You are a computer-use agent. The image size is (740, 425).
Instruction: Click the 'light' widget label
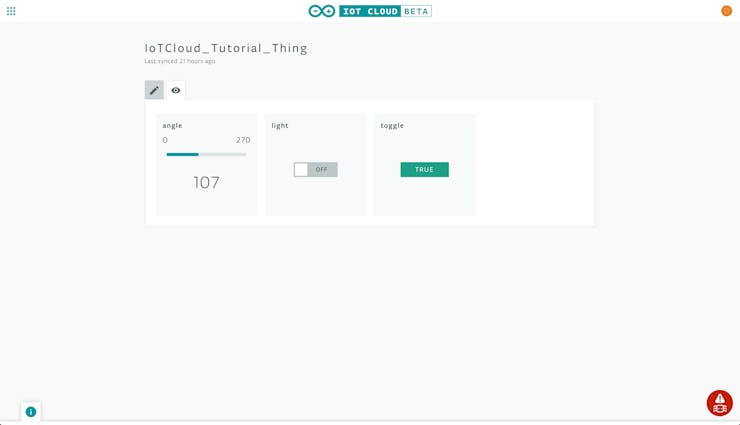click(x=280, y=125)
